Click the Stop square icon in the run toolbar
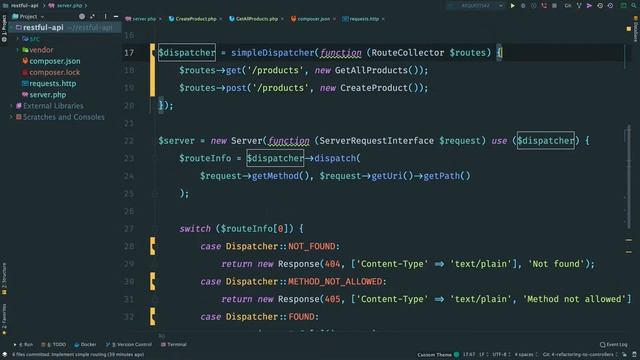This screenshot has height=360, width=640. pyautogui.click(x=554, y=6)
